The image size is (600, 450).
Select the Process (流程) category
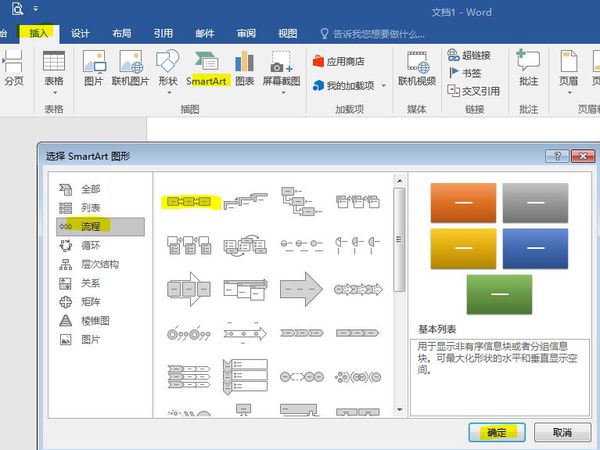click(100, 227)
